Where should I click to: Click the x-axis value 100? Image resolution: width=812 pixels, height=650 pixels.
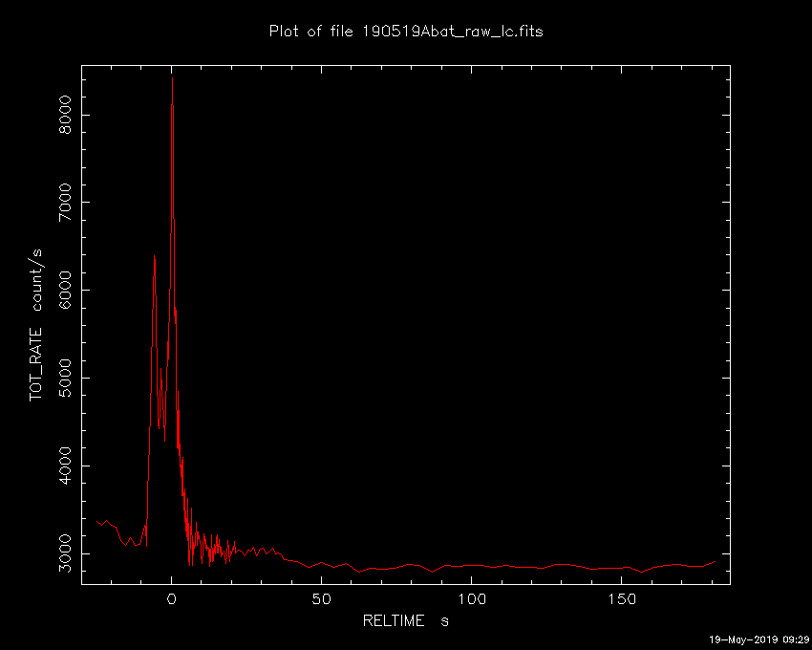[x=471, y=599]
